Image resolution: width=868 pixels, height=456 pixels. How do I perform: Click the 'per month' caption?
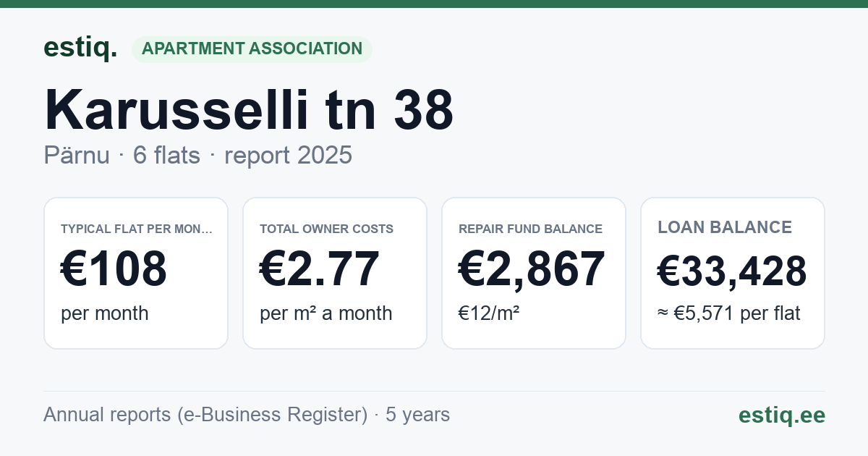click(x=105, y=313)
